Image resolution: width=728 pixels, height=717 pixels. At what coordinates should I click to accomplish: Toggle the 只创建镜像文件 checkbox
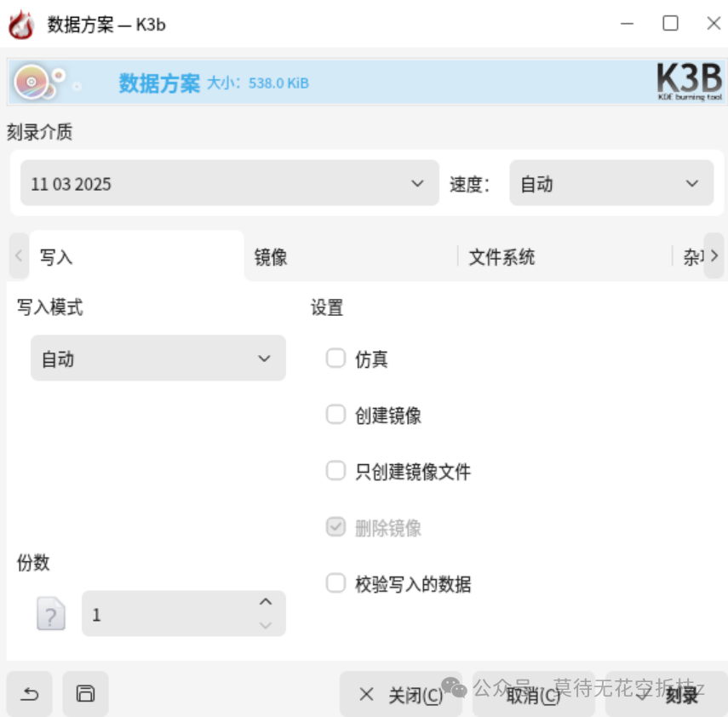coord(335,470)
